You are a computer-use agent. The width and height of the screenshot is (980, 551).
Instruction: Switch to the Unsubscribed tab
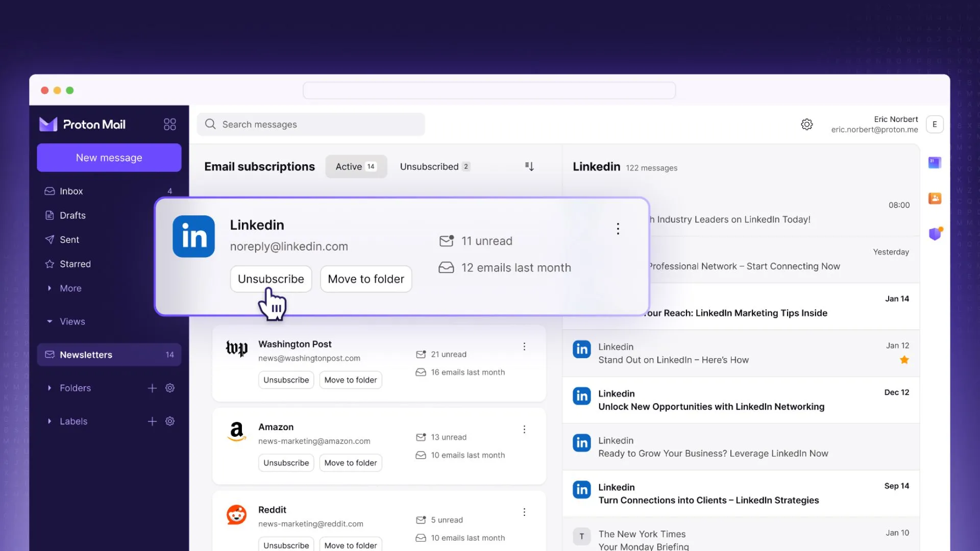coord(435,166)
